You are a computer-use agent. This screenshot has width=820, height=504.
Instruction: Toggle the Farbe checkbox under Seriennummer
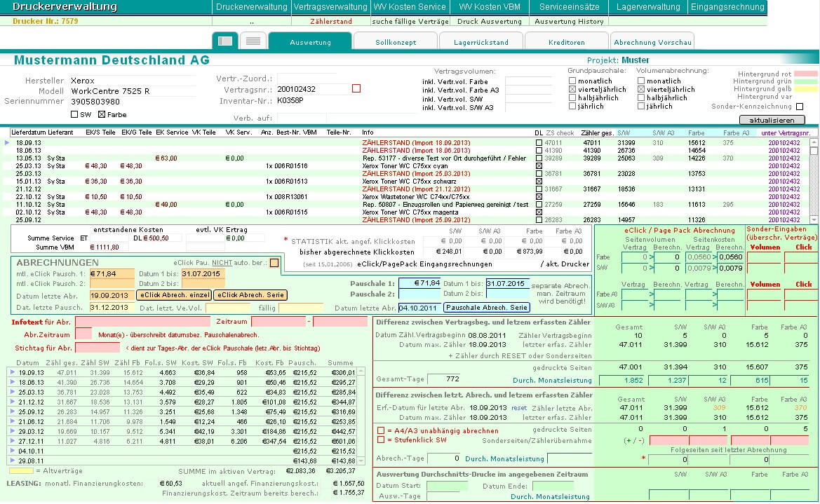(x=102, y=114)
